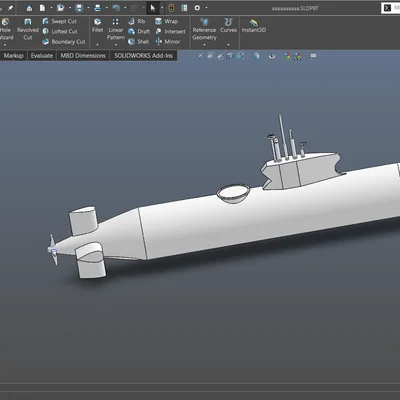Expand the Curves dropdown arrow

click(228, 45)
